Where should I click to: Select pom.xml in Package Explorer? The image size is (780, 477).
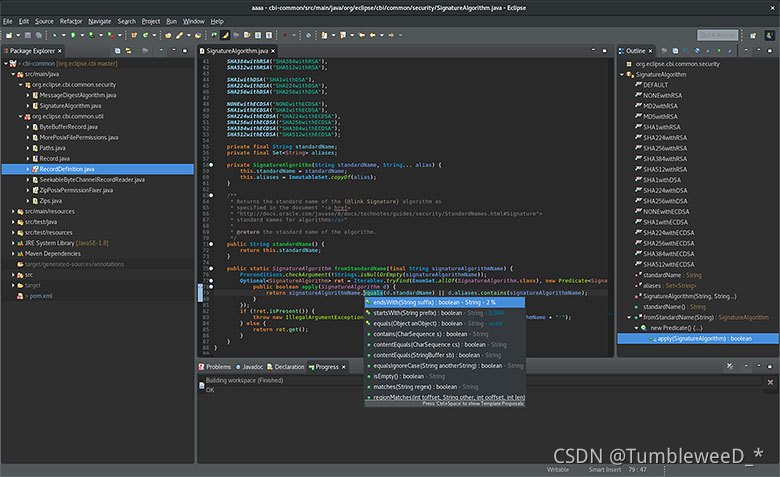coord(41,296)
